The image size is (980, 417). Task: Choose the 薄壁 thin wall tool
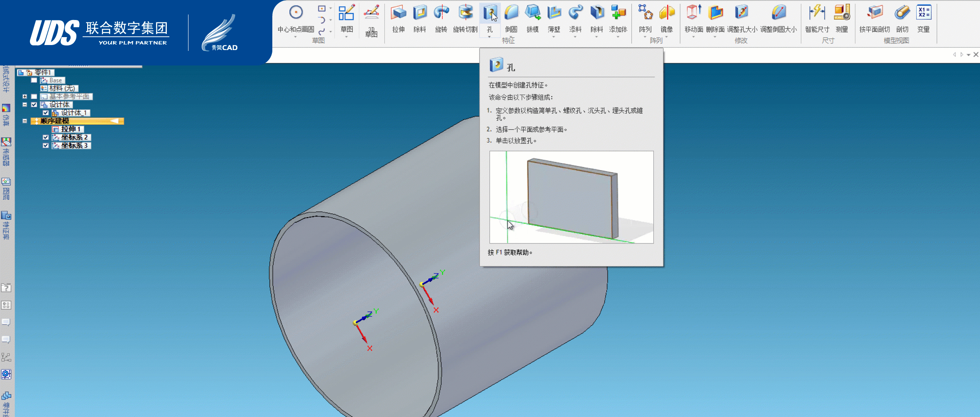coord(554,18)
